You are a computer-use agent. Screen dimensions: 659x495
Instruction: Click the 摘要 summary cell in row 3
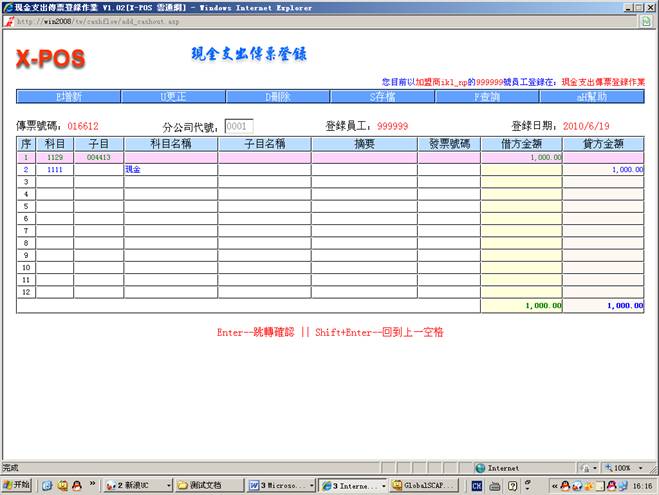[x=364, y=182]
